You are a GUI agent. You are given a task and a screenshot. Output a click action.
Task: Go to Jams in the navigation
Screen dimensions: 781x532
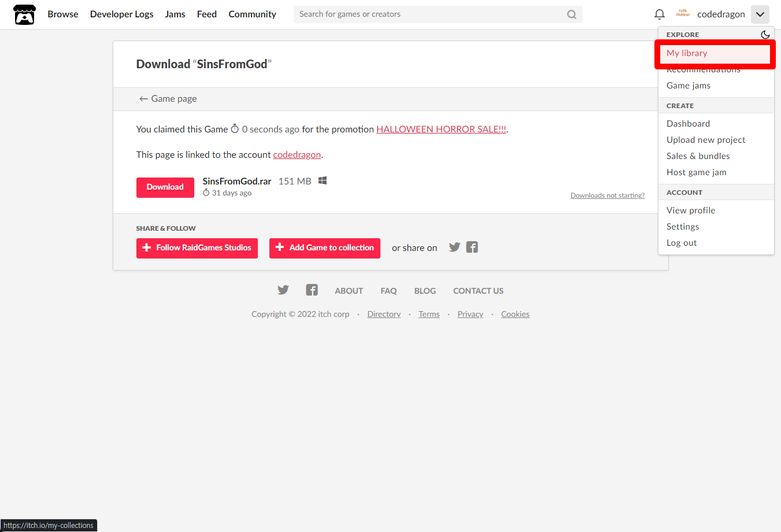pyautogui.click(x=175, y=14)
